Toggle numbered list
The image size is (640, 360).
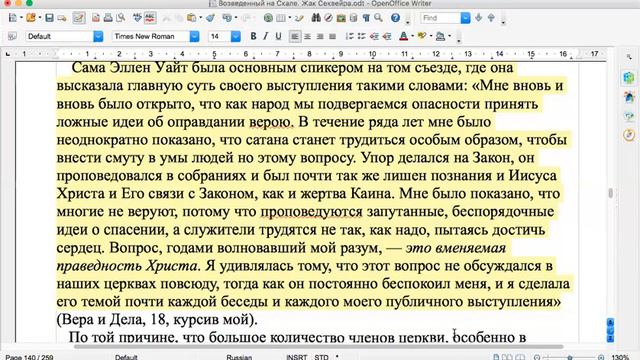click(349, 36)
